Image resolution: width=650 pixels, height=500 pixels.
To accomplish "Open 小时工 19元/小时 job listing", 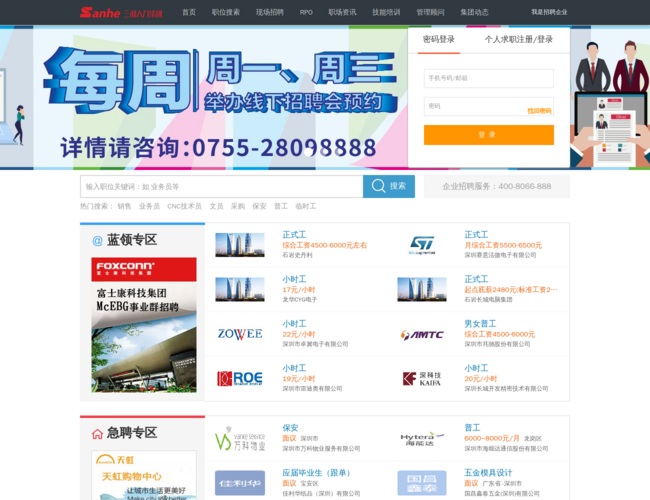I will point(294,369).
